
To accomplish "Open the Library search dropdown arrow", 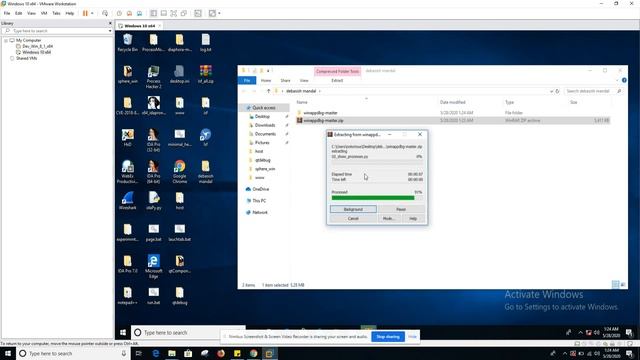I will (x=109, y=31).
